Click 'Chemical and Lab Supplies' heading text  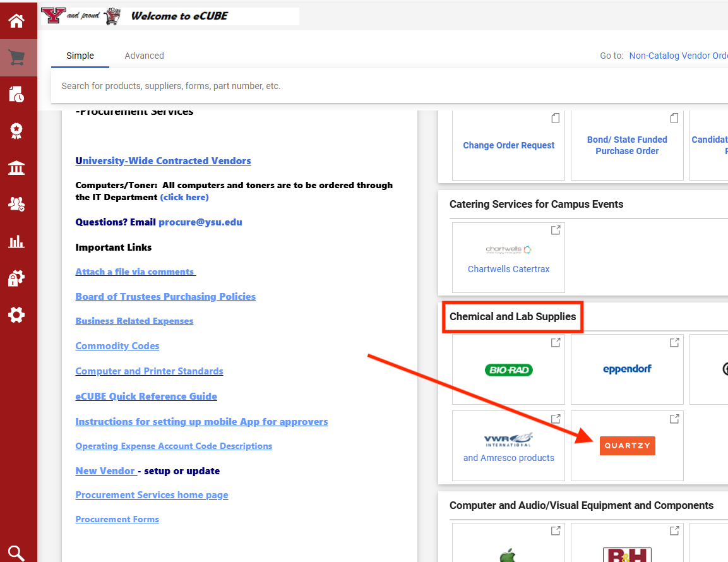tap(513, 317)
